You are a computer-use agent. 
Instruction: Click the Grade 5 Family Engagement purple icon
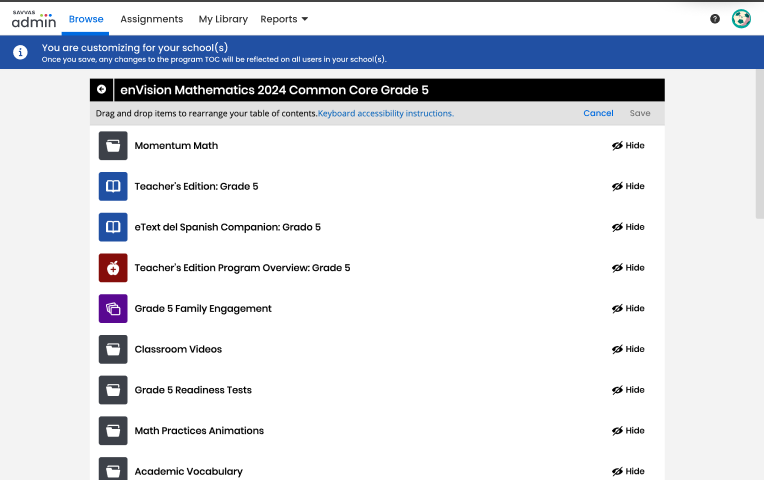[x=113, y=308]
